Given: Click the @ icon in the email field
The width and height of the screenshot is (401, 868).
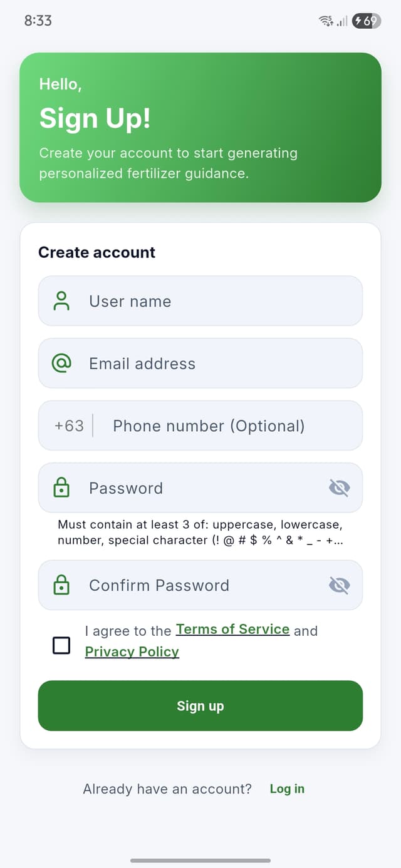Looking at the screenshot, I should coord(61,363).
